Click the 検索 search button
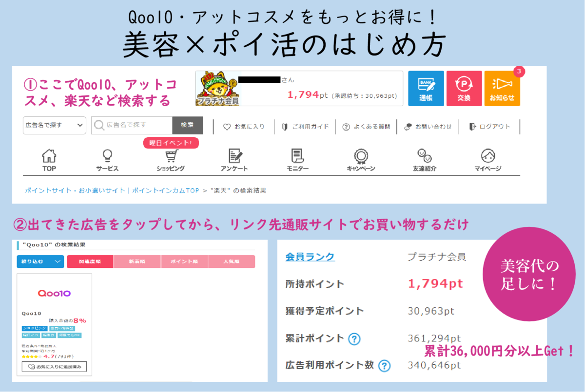Image resolution: width=585 pixels, height=392 pixels. [x=187, y=125]
